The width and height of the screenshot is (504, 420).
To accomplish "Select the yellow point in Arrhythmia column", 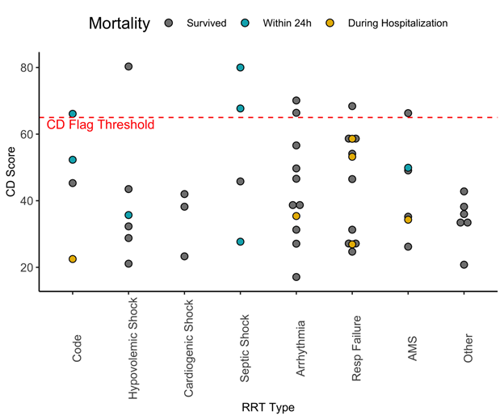I will click(x=296, y=216).
